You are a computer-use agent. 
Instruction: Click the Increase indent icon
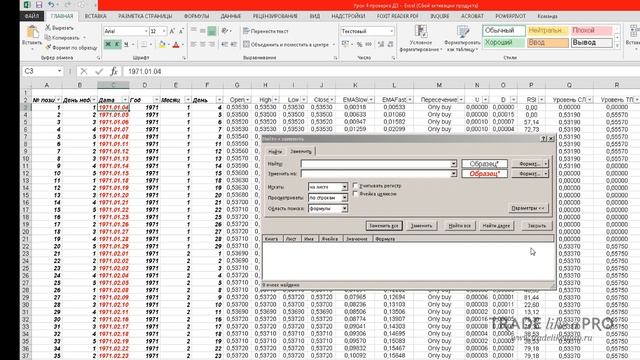coord(233,44)
